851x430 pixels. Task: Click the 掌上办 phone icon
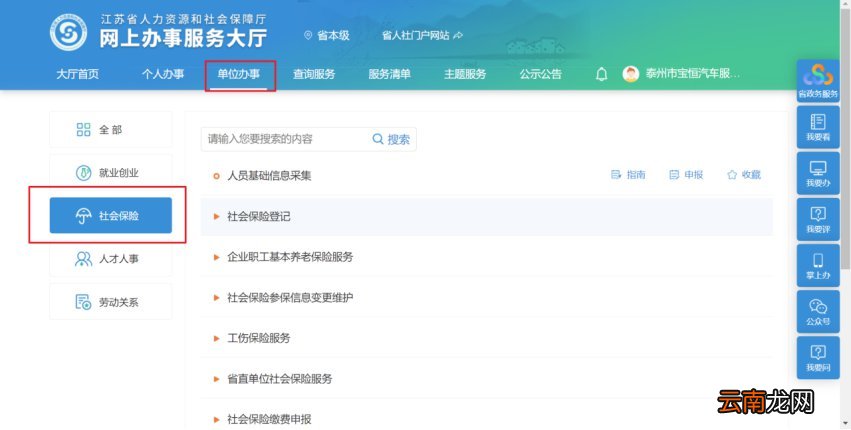[818, 261]
